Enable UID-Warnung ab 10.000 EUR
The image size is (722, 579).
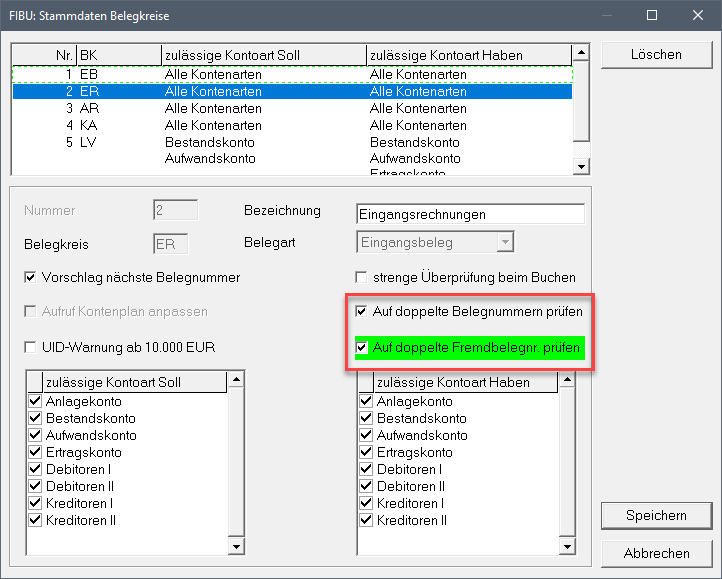pos(30,347)
